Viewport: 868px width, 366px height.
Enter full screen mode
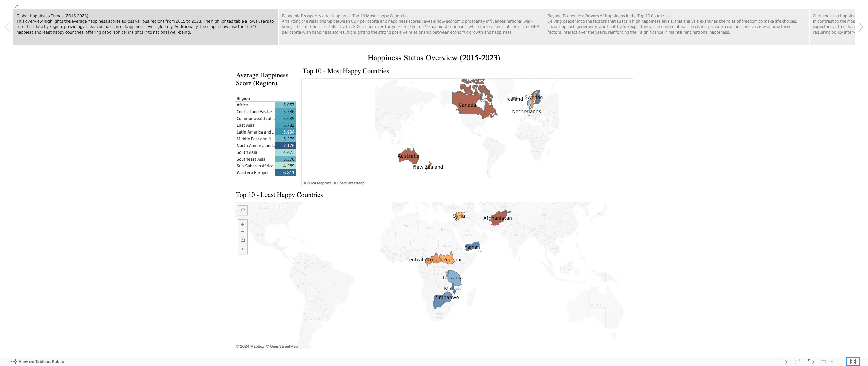[853, 362]
